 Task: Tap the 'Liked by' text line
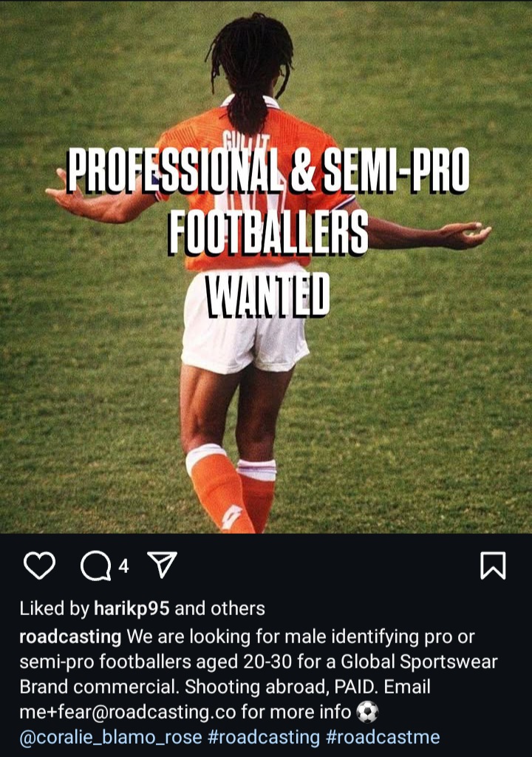[142, 609]
